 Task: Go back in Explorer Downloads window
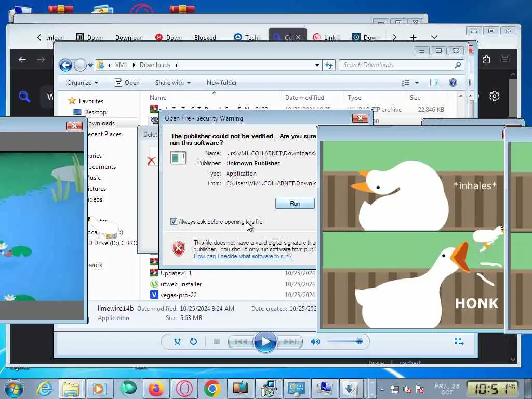pyautogui.click(x=65, y=65)
